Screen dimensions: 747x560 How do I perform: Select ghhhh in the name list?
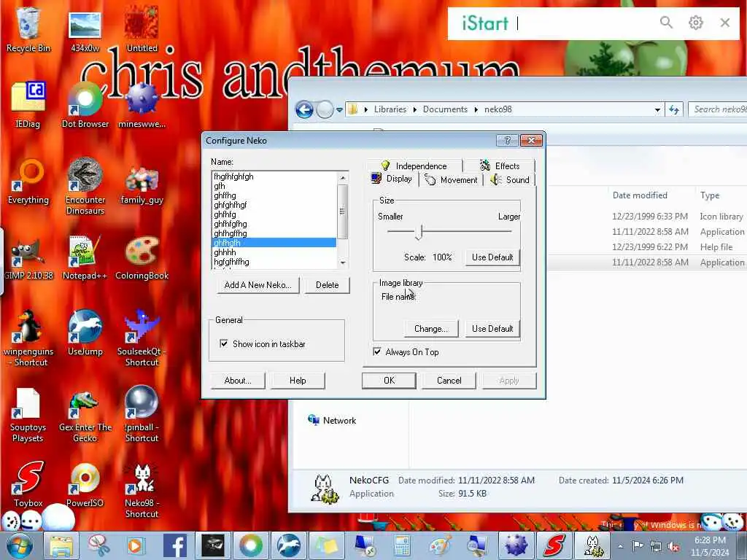pyautogui.click(x=274, y=252)
